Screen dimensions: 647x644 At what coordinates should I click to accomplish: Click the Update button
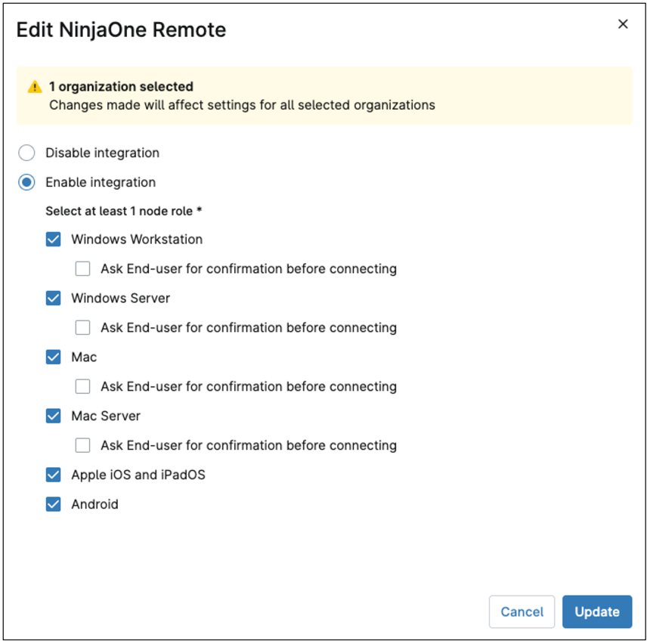597,611
